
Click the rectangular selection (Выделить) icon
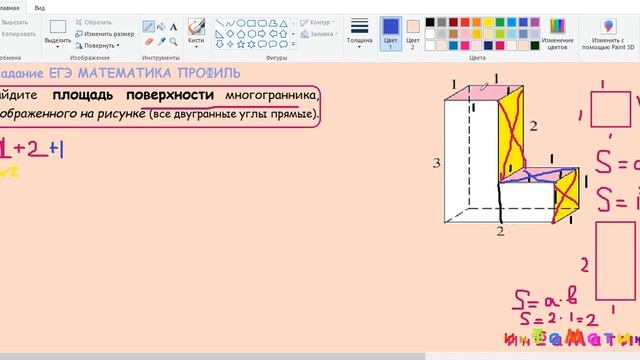[58, 27]
